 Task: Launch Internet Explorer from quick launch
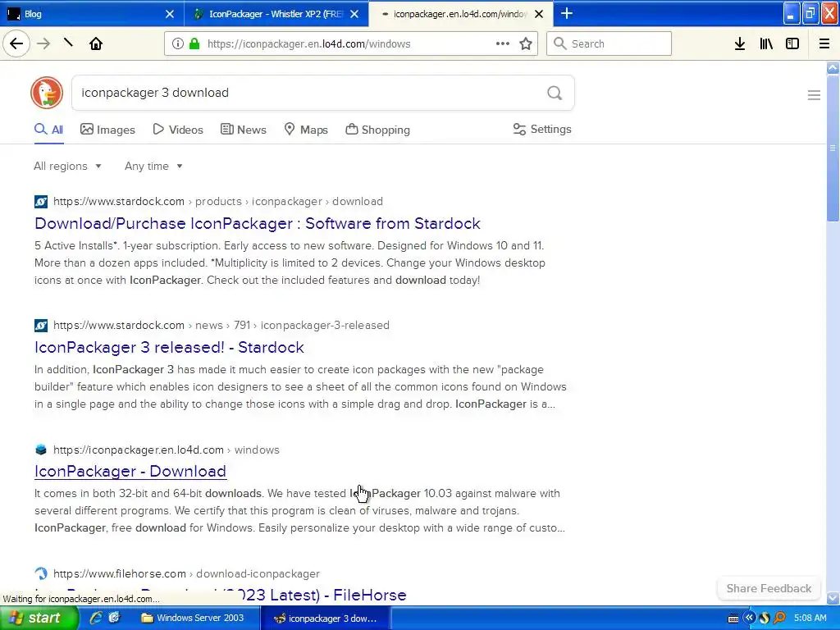[x=96, y=618]
